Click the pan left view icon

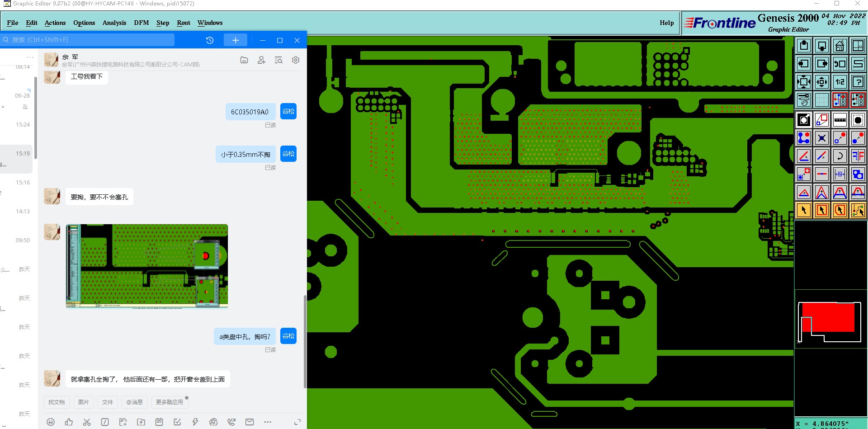tap(804, 64)
